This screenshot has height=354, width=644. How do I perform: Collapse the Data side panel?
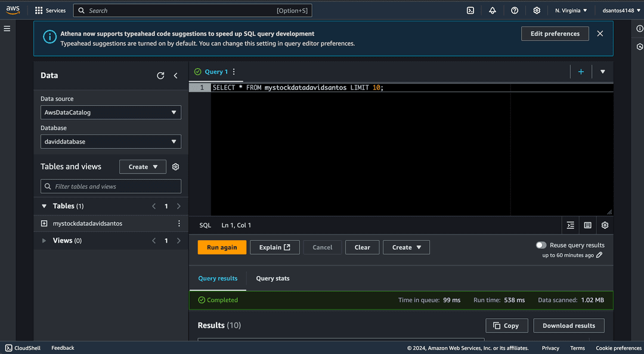[x=176, y=76]
